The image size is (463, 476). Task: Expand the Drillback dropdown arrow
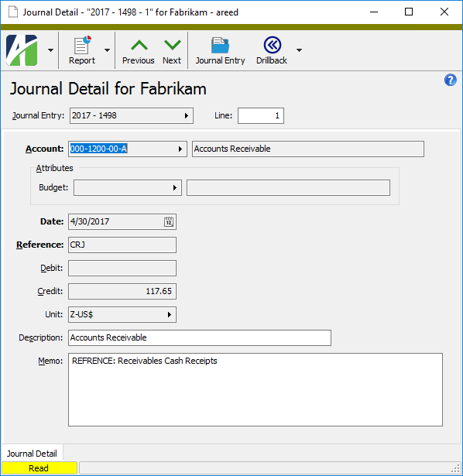tap(299, 50)
